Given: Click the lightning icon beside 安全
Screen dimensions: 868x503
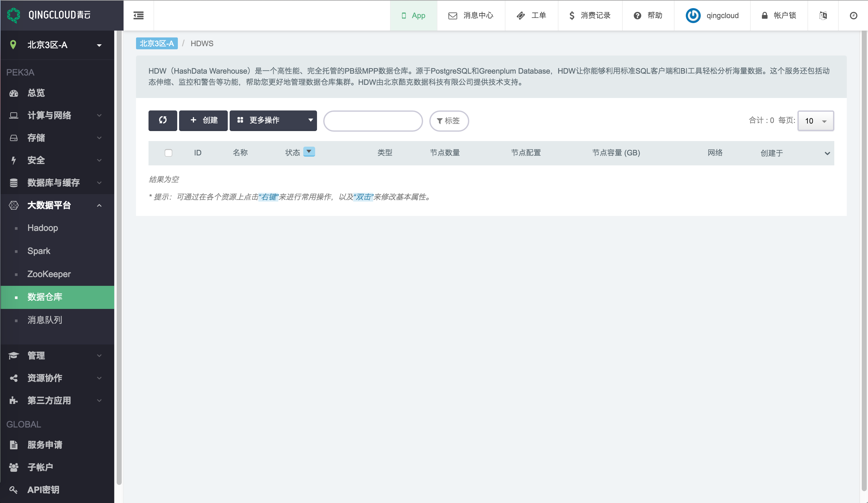Looking at the screenshot, I should (14, 160).
